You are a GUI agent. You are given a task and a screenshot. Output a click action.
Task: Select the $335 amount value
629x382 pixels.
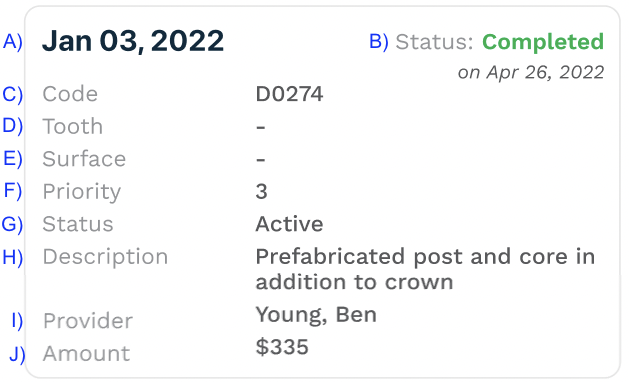coord(282,347)
